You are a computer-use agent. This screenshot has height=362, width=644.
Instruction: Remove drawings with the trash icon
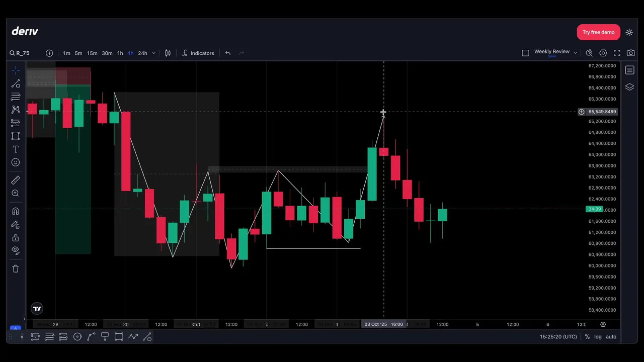pyautogui.click(x=16, y=268)
